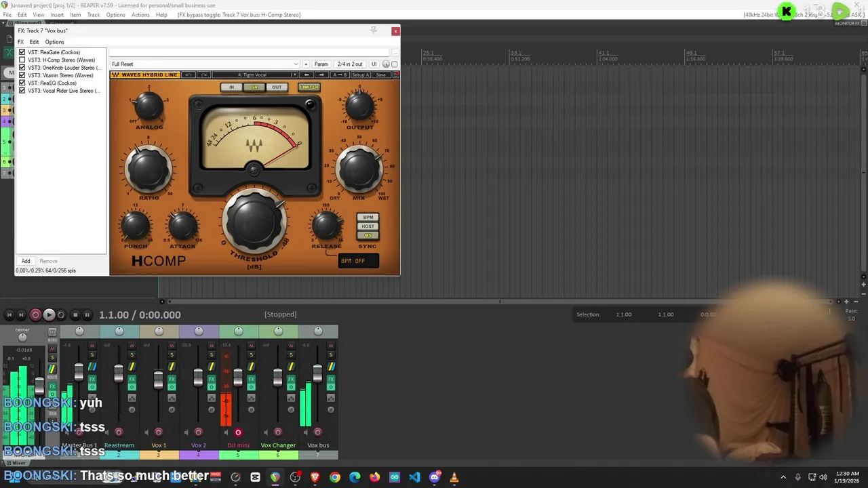868x488 pixels.
Task: Click Go to start of project button
Action: click(9, 314)
